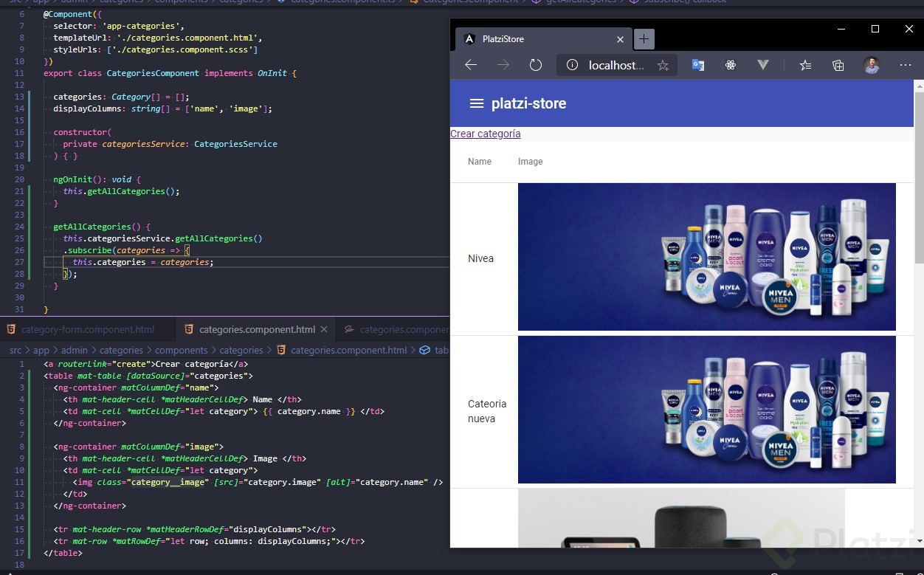The image size is (924, 575).
Task: Click the 'displayColumns: string[]' declaration line
Action: 162,109
